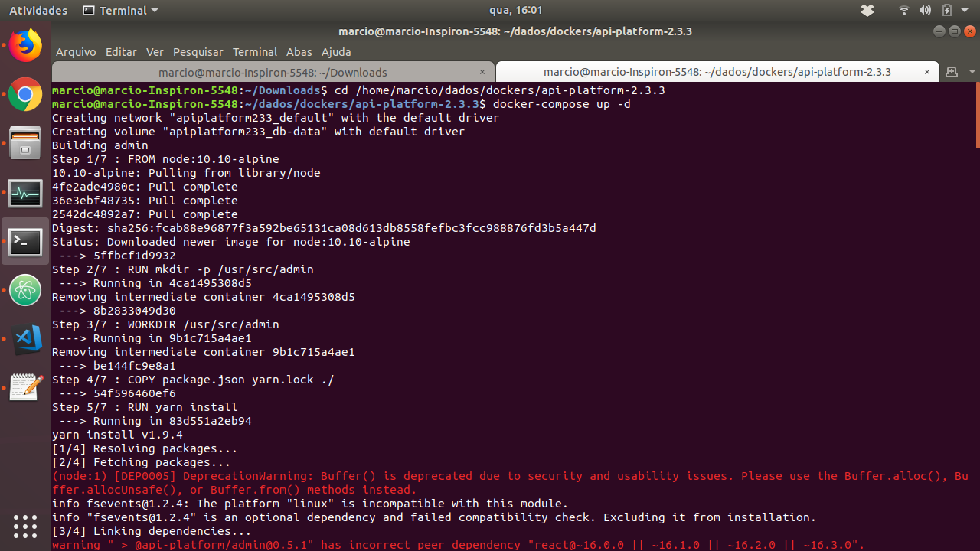This screenshot has height=551, width=980.
Task: Show all applications grid
Action: (x=25, y=526)
